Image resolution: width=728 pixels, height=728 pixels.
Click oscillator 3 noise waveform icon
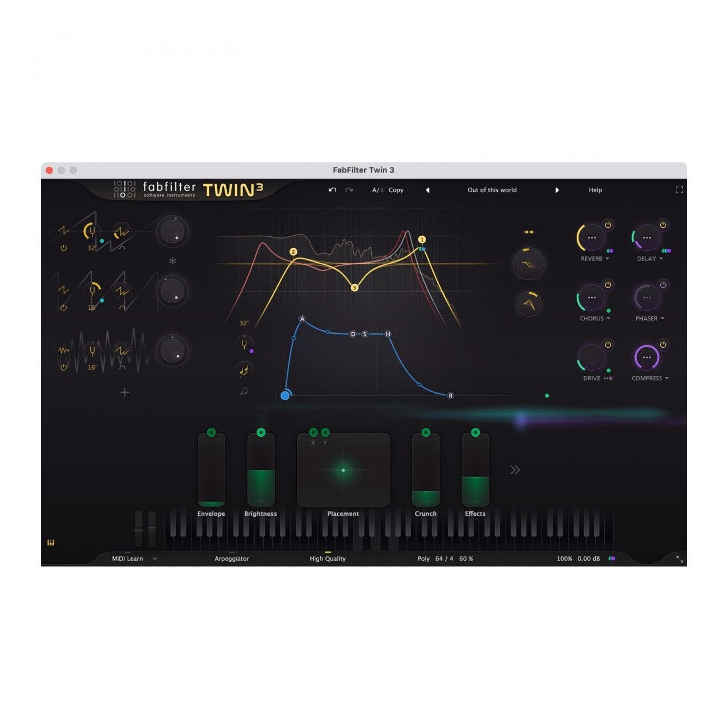(63, 350)
